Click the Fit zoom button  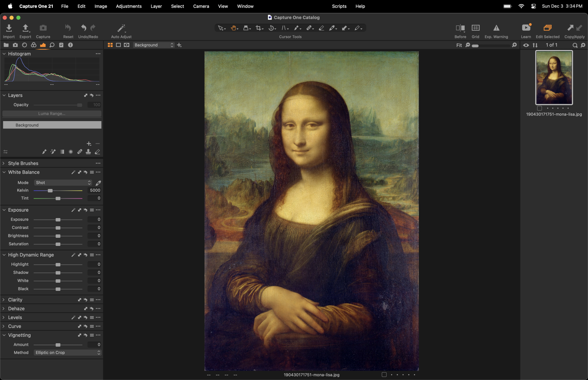coord(459,45)
